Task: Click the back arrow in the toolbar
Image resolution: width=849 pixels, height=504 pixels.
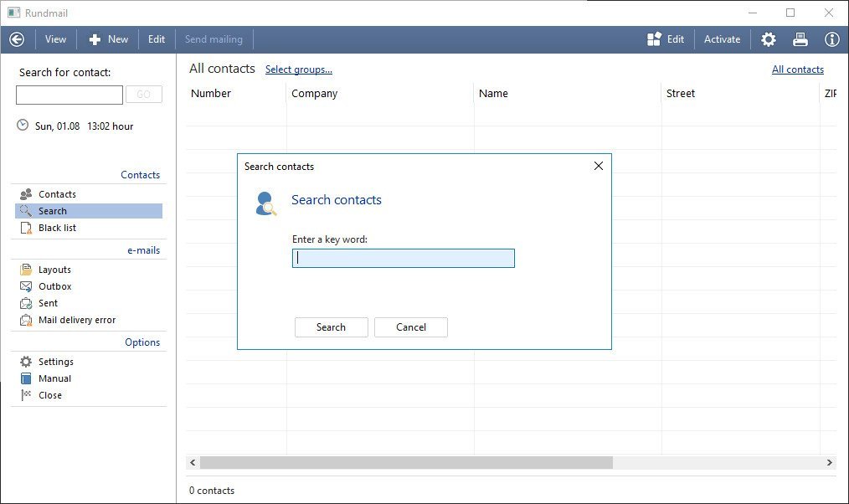Action: tap(17, 39)
